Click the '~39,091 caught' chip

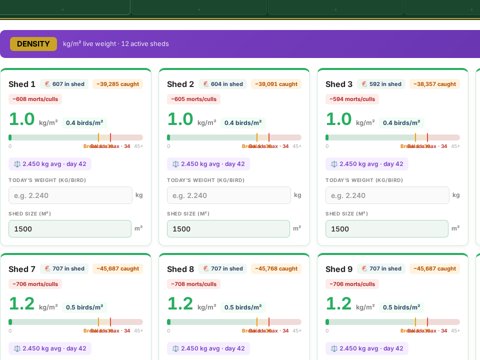point(276,84)
